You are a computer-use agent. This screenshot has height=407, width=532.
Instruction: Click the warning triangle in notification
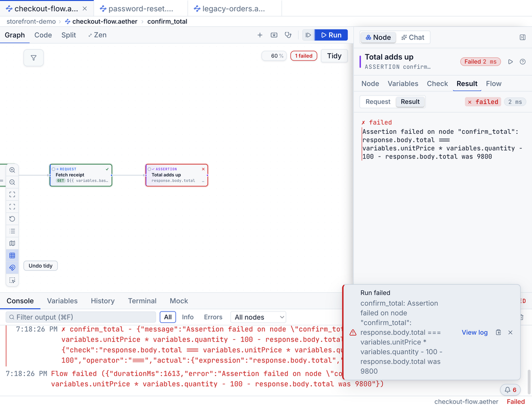click(x=353, y=333)
